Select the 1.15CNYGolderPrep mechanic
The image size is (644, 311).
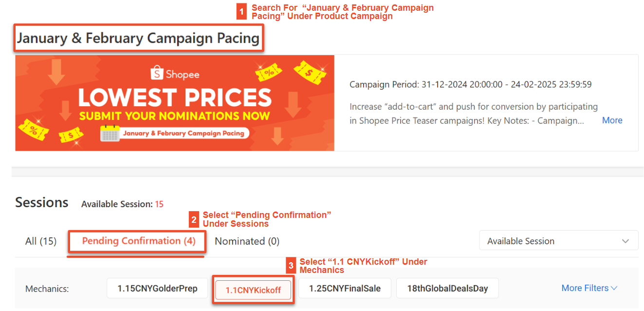157,288
